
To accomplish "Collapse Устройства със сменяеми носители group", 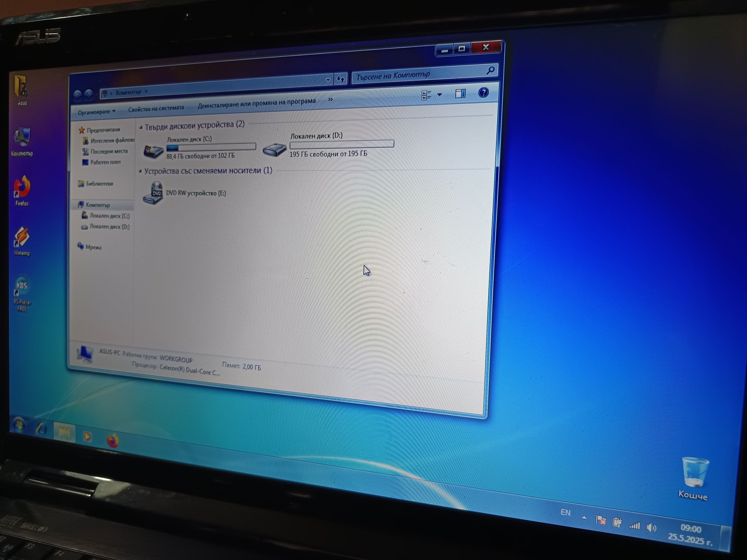I will pyautogui.click(x=140, y=171).
